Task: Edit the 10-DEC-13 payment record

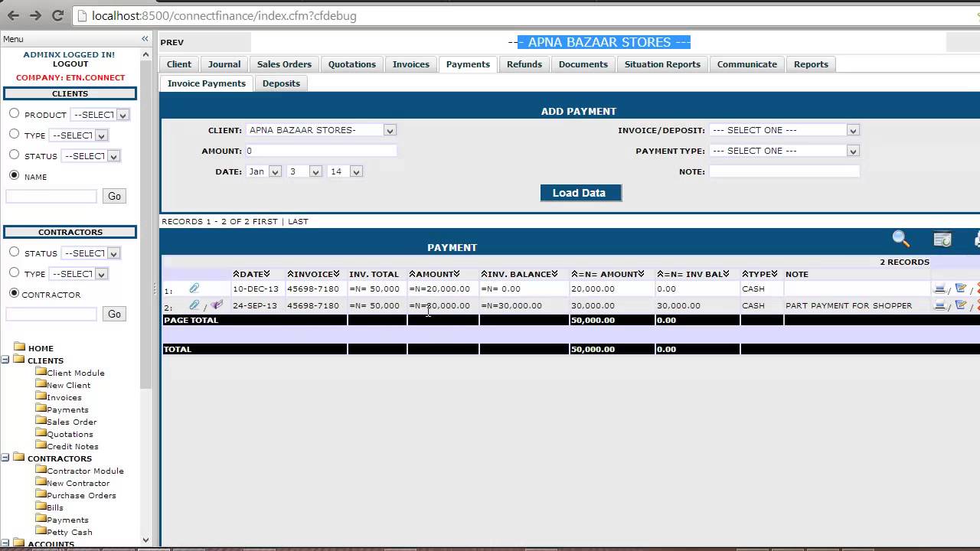Action: 961,289
